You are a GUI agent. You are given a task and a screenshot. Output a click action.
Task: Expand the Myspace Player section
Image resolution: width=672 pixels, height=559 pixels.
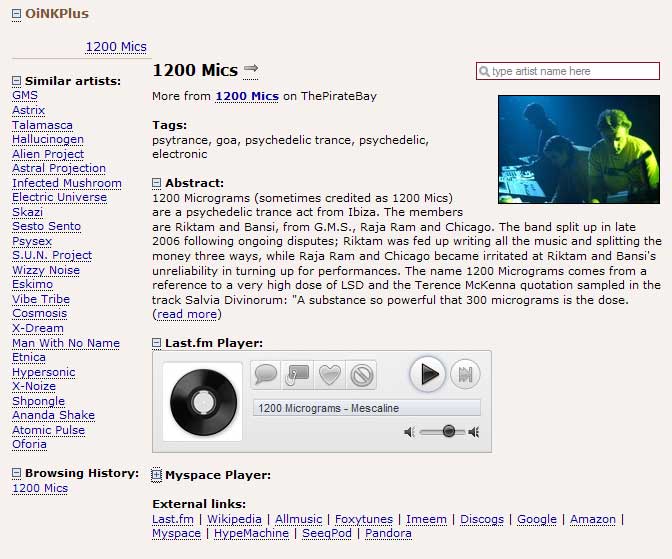[156, 475]
